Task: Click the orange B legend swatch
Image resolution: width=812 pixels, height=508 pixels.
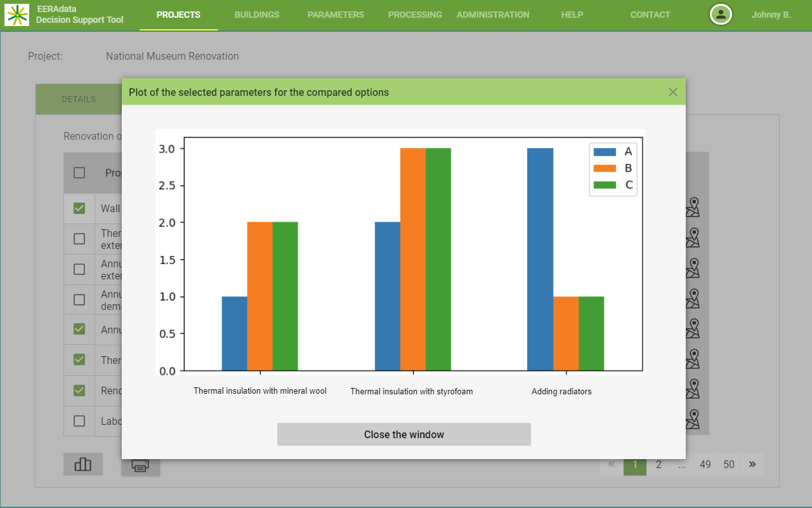Action: coord(605,168)
